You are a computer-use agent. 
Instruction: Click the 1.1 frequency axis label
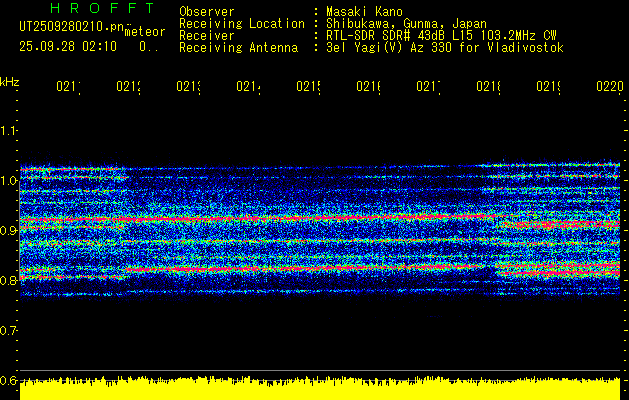point(8,130)
